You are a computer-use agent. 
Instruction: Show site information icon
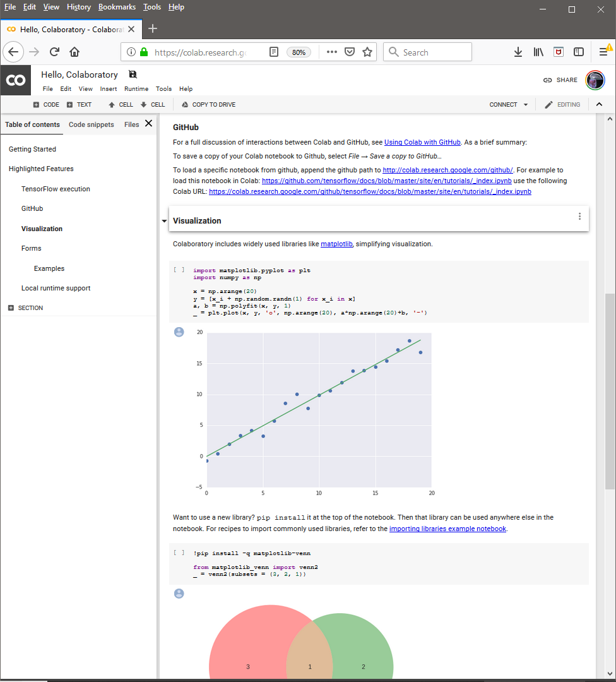(x=131, y=52)
